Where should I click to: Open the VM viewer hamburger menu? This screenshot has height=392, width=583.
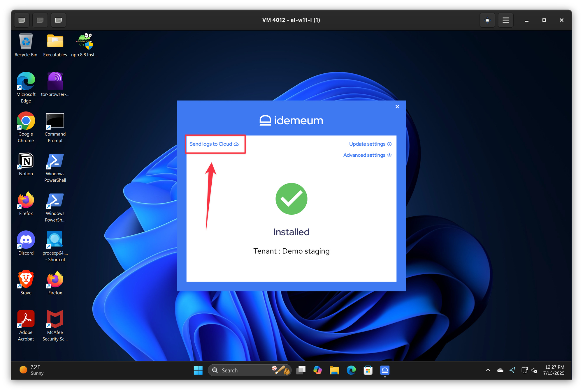(506, 20)
